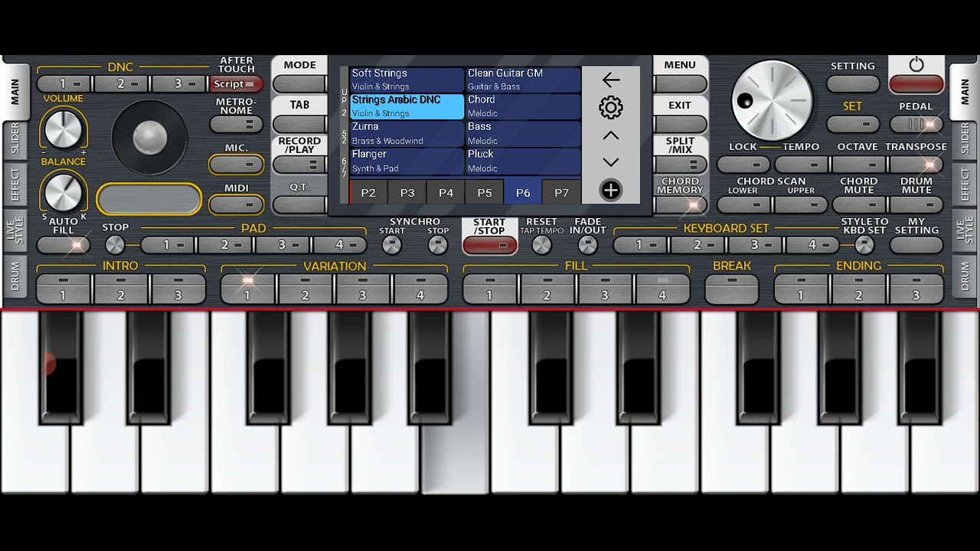Toggle the Metronome button
The width and height of the screenshot is (980, 551).
[236, 124]
